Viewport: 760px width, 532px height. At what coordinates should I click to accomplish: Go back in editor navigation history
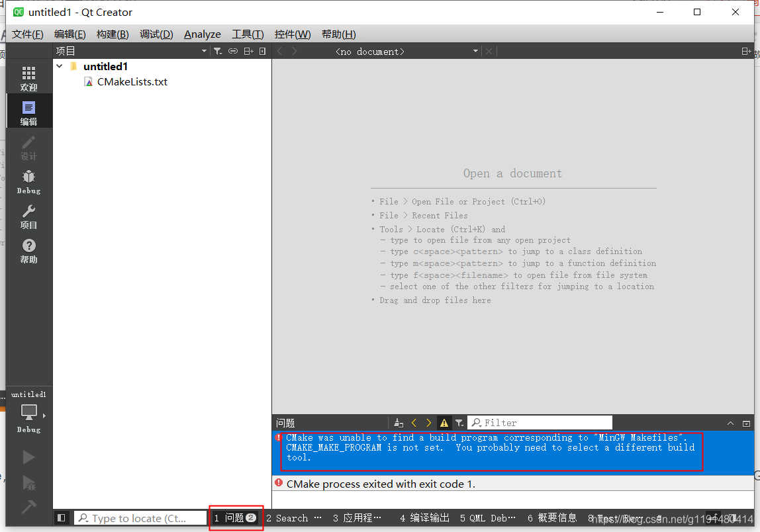click(x=279, y=52)
